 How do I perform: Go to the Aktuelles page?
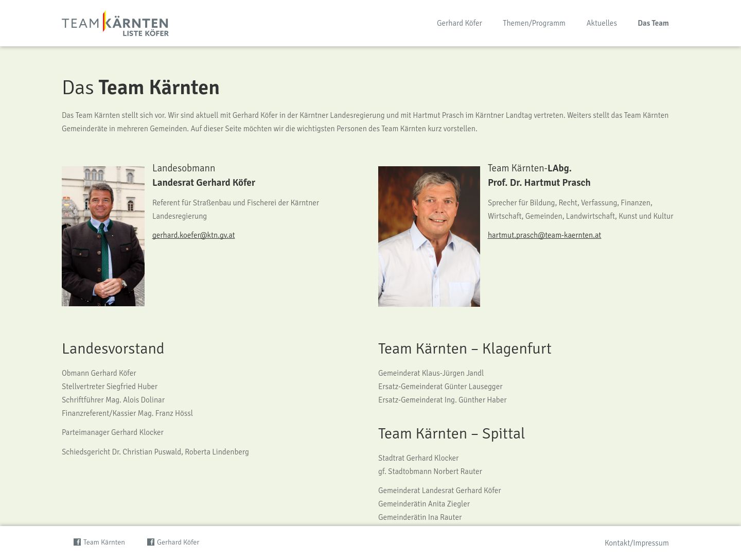tap(602, 23)
